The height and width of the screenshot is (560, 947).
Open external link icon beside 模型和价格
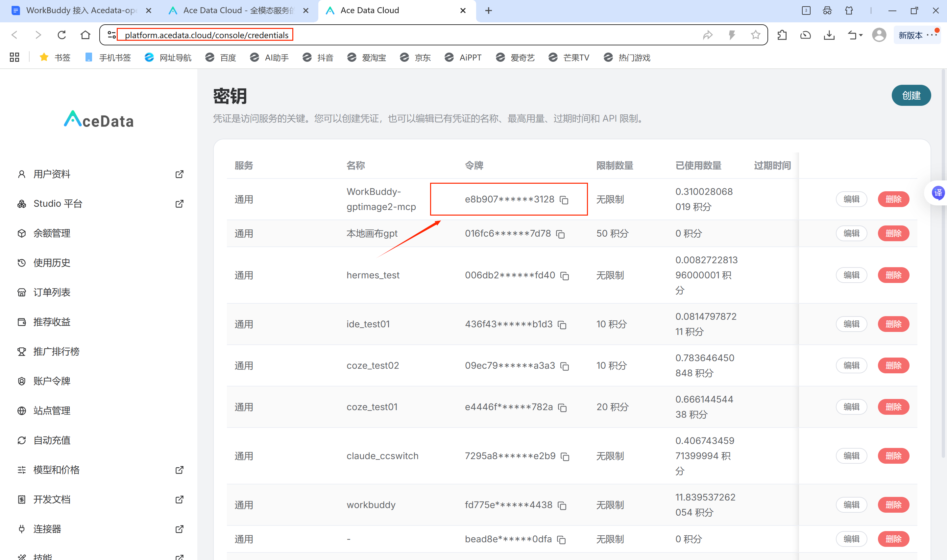point(180,470)
